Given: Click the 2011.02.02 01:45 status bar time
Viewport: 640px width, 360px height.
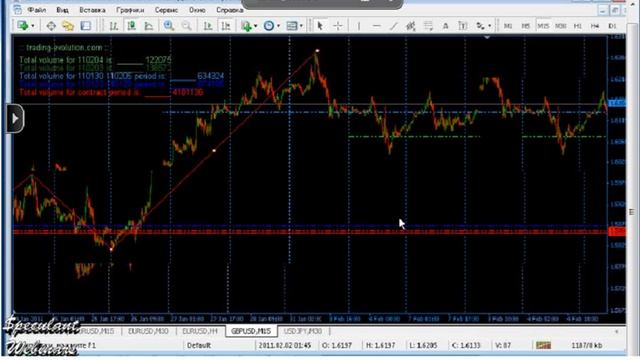Looking at the screenshot, I should (284, 345).
